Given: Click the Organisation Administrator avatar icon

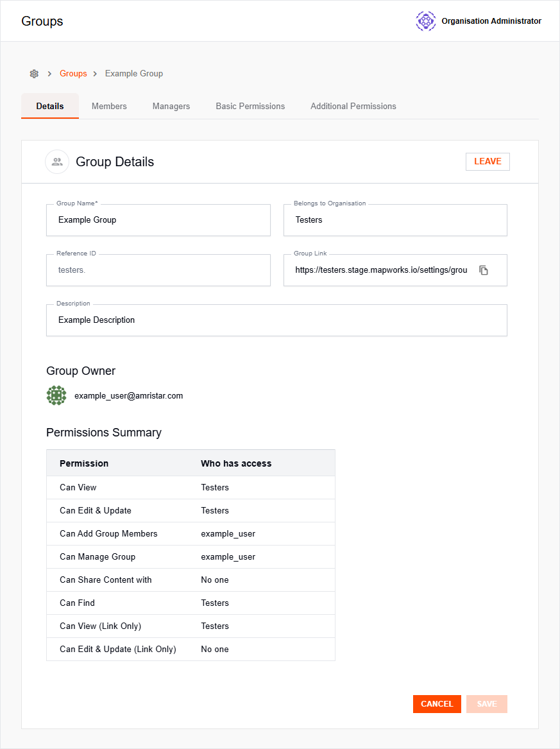Looking at the screenshot, I should pyautogui.click(x=426, y=21).
